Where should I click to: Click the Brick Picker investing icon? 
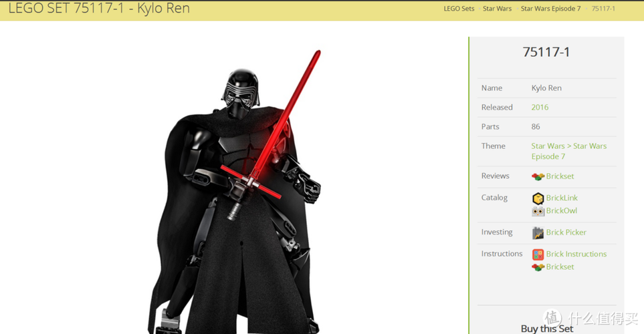[538, 233]
